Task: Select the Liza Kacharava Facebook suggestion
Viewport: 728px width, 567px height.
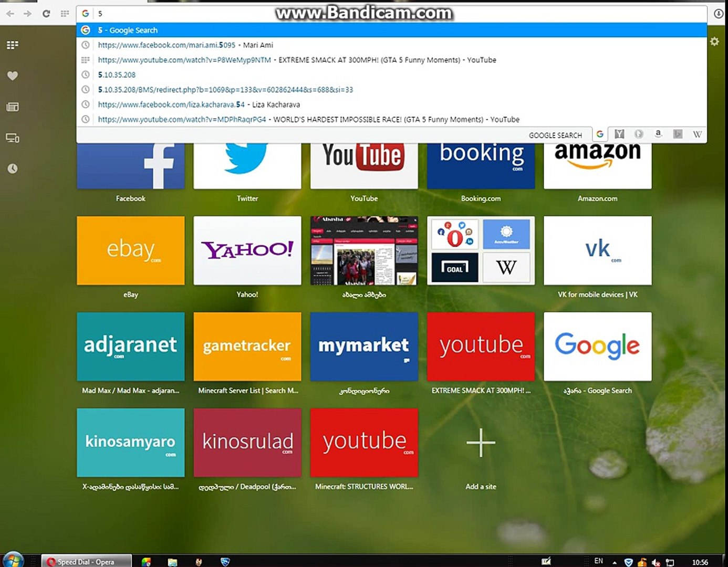Action: coord(391,104)
